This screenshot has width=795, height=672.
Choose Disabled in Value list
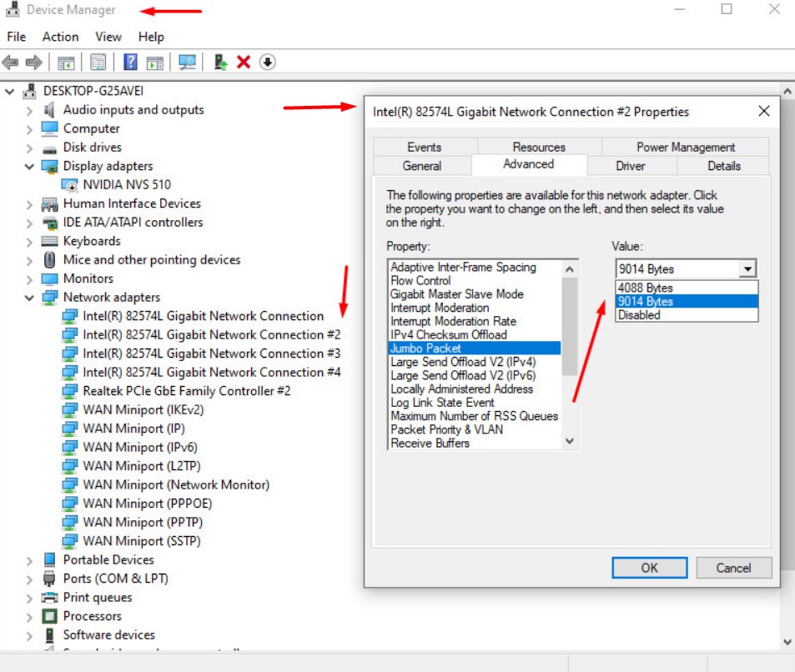coord(687,315)
